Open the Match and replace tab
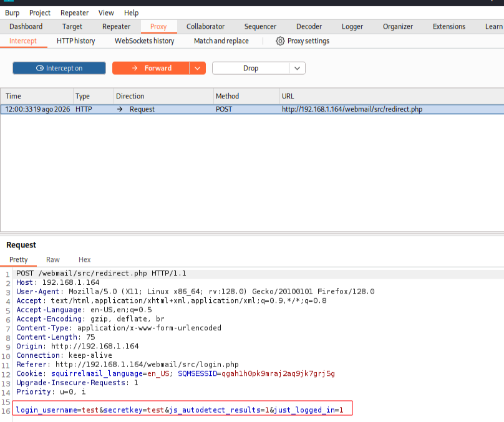The height and width of the screenshot is (422, 504). click(221, 41)
